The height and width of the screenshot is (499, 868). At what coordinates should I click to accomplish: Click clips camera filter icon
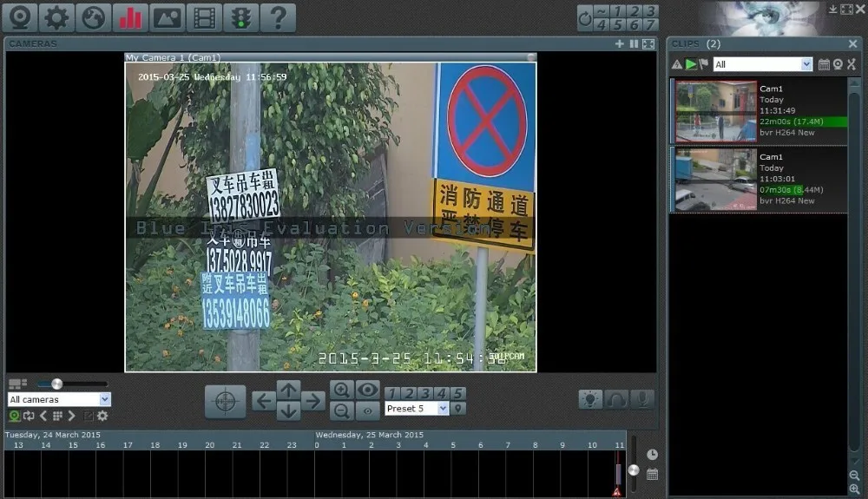[x=838, y=65]
